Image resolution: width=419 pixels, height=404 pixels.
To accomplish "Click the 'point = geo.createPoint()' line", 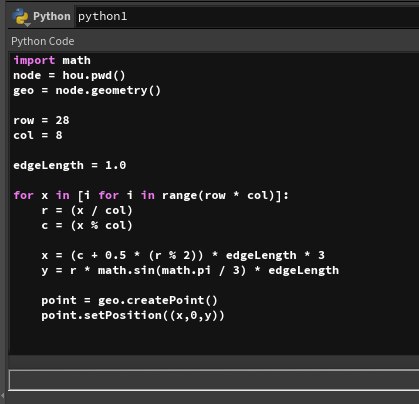I will point(129,300).
